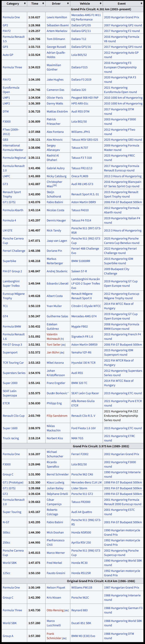Open Lewis Hamilton driver link

click(57, 17)
